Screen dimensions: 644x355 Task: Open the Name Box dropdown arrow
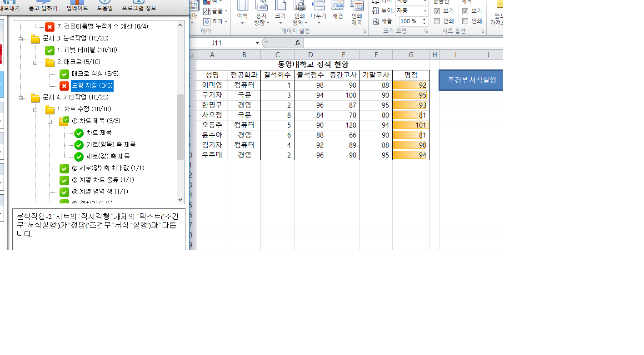257,43
